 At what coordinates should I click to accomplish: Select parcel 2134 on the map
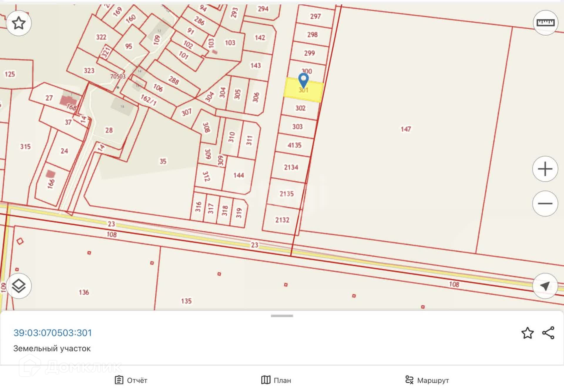point(291,167)
